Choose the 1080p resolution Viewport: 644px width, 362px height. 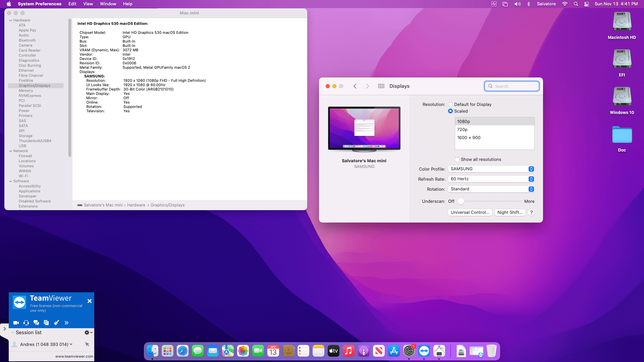click(x=494, y=121)
